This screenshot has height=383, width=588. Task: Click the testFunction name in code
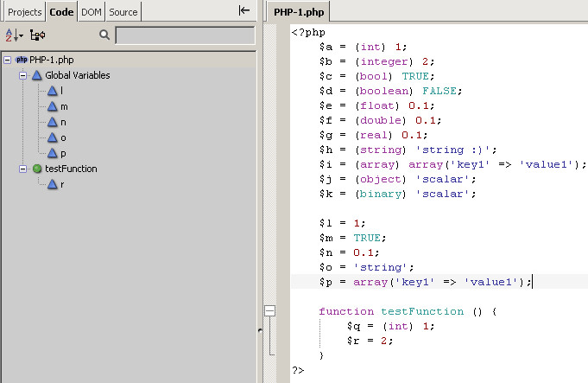point(422,311)
